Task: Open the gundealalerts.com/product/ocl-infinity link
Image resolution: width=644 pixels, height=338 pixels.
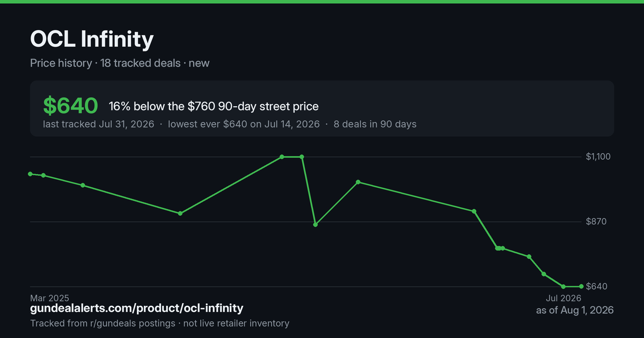Action: coord(137,308)
